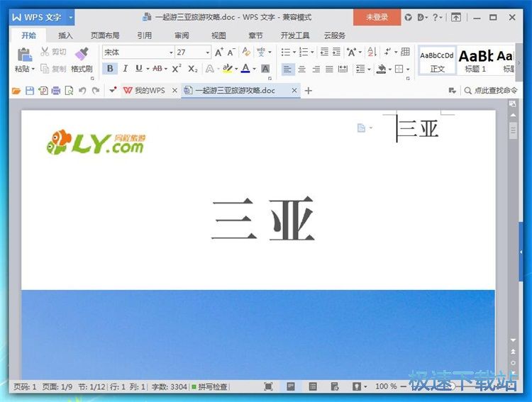Increase font size with A+ icon
This screenshot has width=532, height=402.
tap(219, 52)
